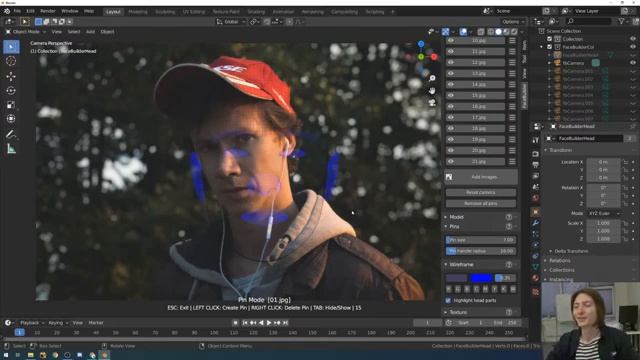Screen dimensions: 640x360
Task: Toggle viewport overlays button
Action: click(x=463, y=31)
